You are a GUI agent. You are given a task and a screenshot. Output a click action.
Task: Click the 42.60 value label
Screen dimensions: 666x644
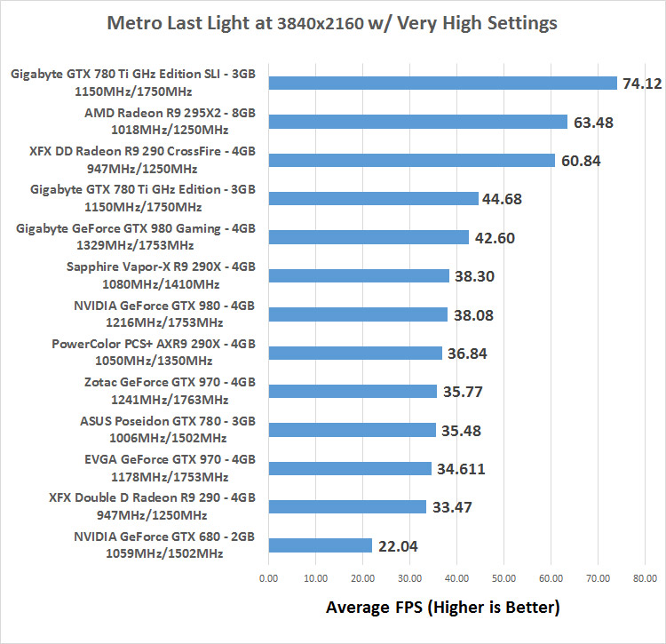[495, 238]
